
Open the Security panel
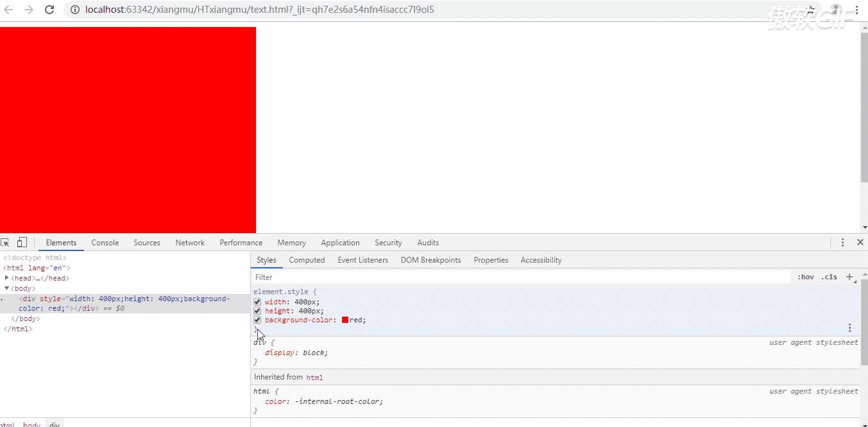click(388, 243)
